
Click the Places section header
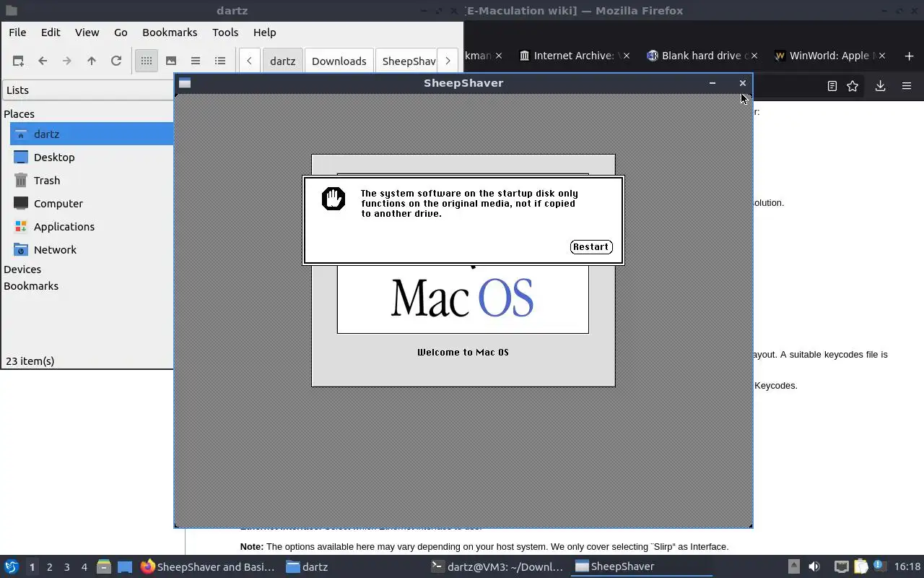click(x=19, y=114)
